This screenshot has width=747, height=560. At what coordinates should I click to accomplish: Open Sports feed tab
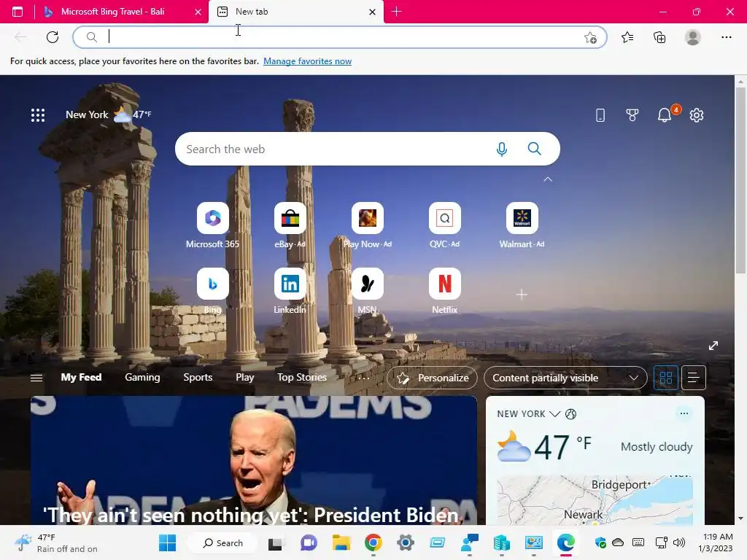[x=198, y=377]
